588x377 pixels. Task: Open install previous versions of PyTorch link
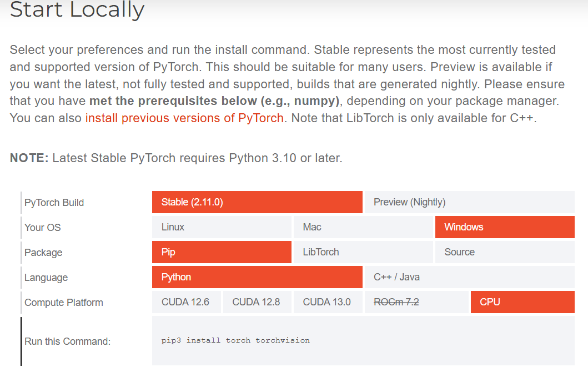tap(184, 118)
